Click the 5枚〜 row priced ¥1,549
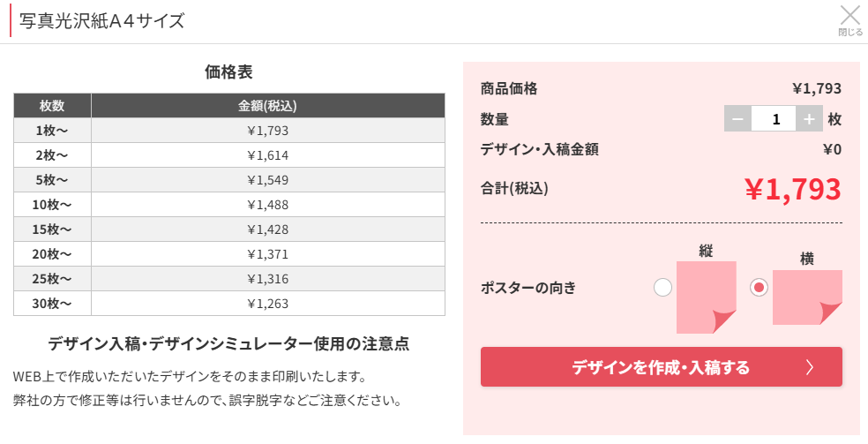Screen dimensions: 868x444 click(229, 180)
